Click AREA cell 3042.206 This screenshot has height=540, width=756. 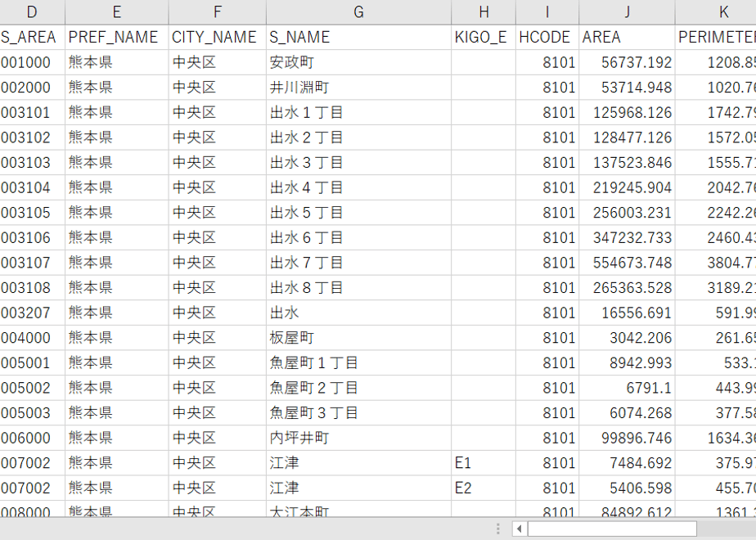(x=627, y=338)
